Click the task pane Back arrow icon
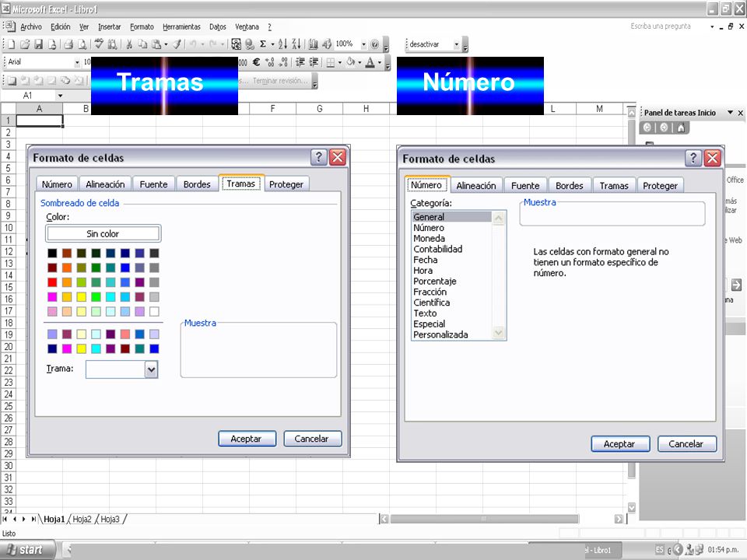Screen dimensions: 747x560 click(x=647, y=128)
